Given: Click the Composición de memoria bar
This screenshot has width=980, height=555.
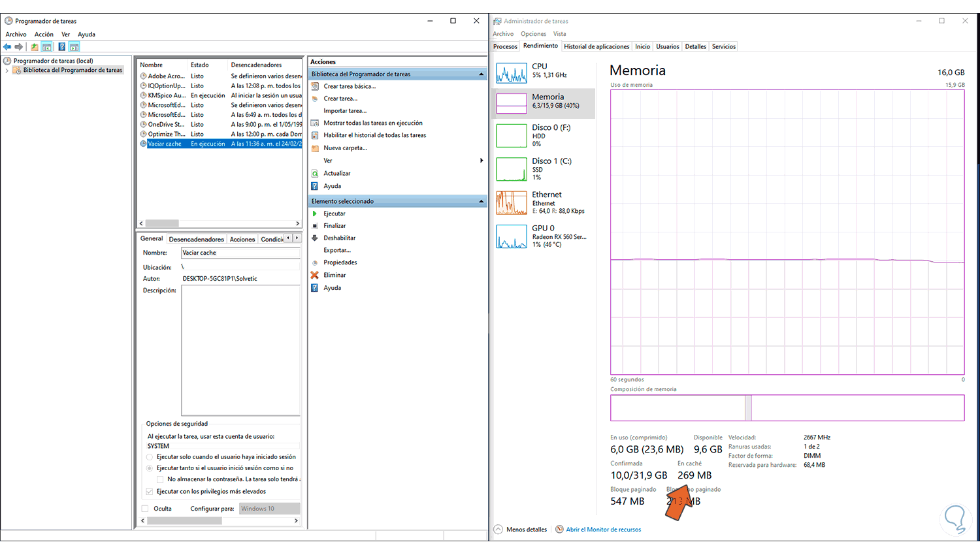Looking at the screenshot, I should click(787, 408).
